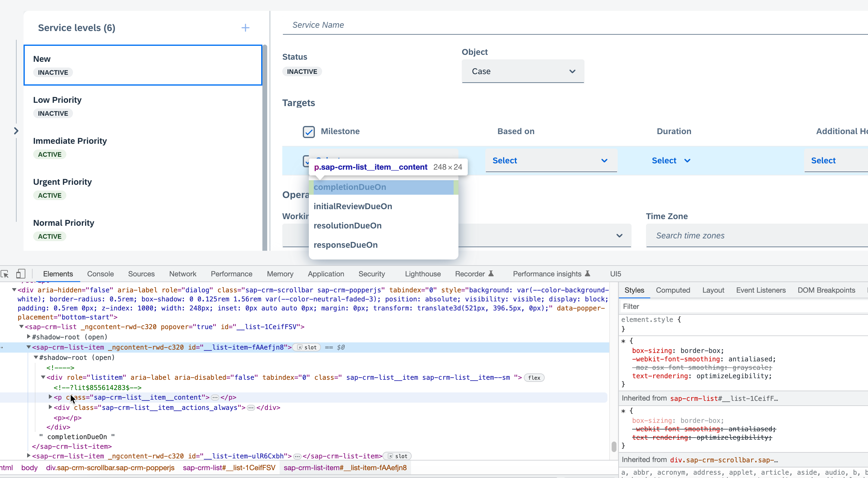Open the Lighthouse tab
868x478 pixels.
(x=423, y=274)
